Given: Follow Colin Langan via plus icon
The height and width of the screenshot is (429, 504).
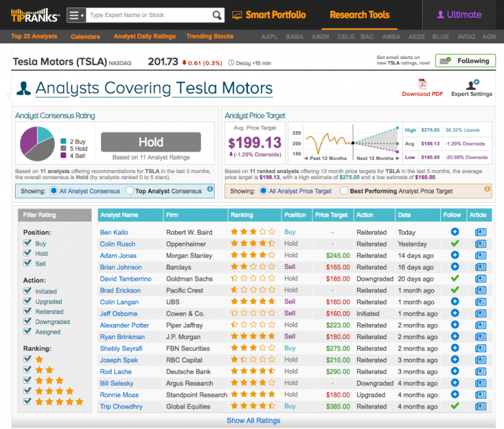Looking at the screenshot, I should 455,302.
